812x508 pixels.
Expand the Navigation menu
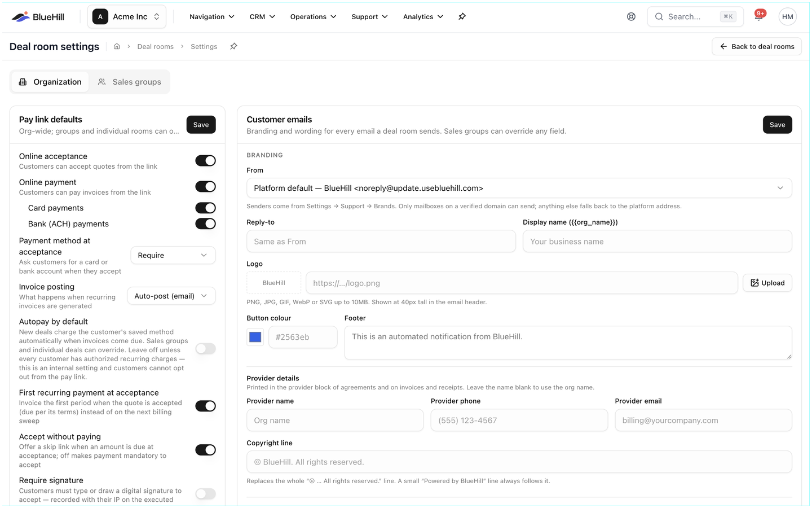[x=211, y=17]
